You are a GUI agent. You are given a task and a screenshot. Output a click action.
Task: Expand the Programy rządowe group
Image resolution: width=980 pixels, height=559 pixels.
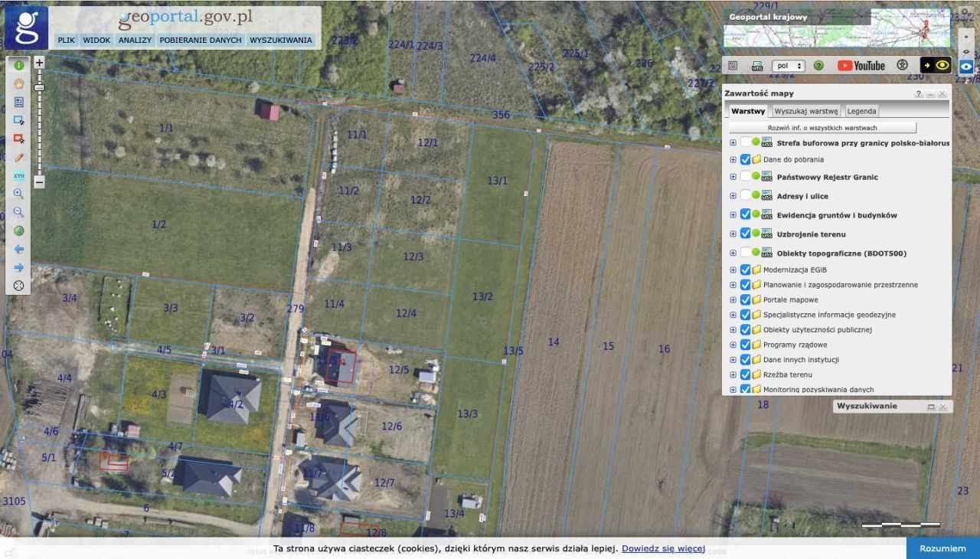733,345
